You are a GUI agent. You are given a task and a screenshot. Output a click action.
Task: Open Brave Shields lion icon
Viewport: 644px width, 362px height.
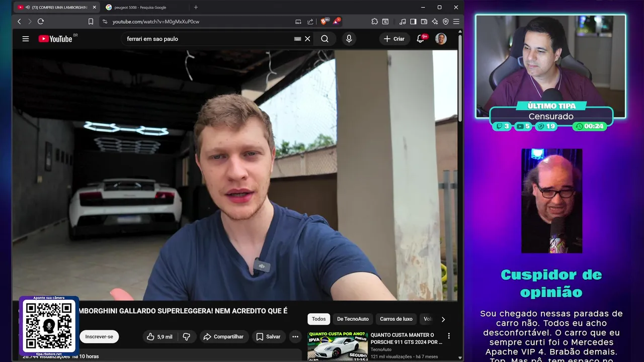[x=324, y=22]
